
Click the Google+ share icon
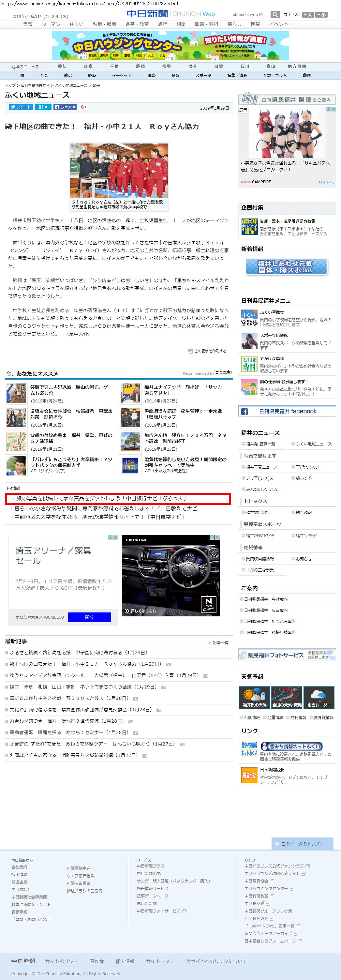[x=84, y=107]
